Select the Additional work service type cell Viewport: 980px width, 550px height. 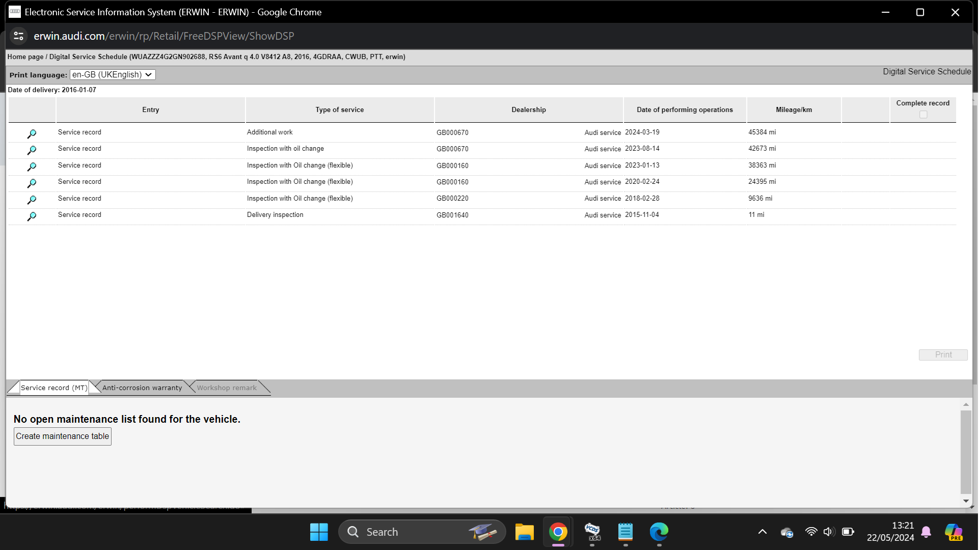click(270, 132)
